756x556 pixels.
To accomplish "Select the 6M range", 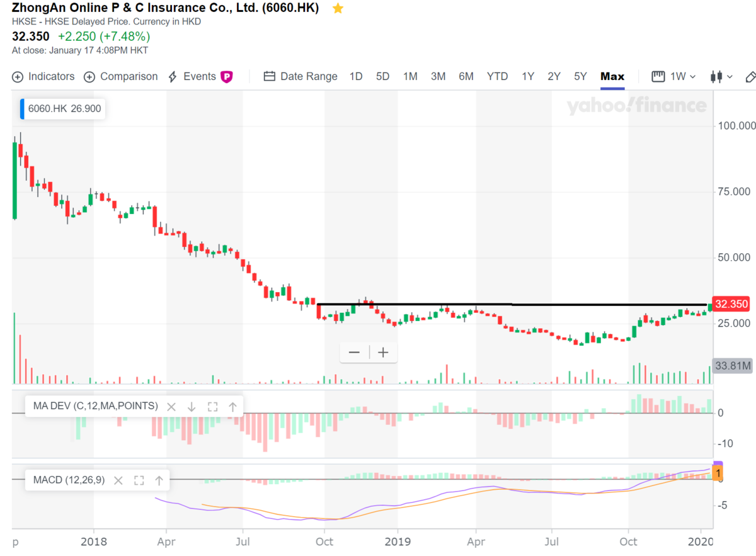I will (x=466, y=77).
